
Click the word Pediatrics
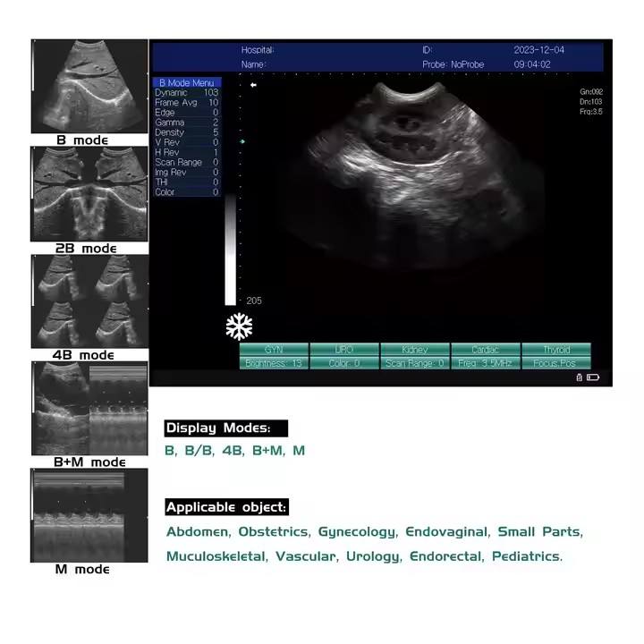[526, 556]
